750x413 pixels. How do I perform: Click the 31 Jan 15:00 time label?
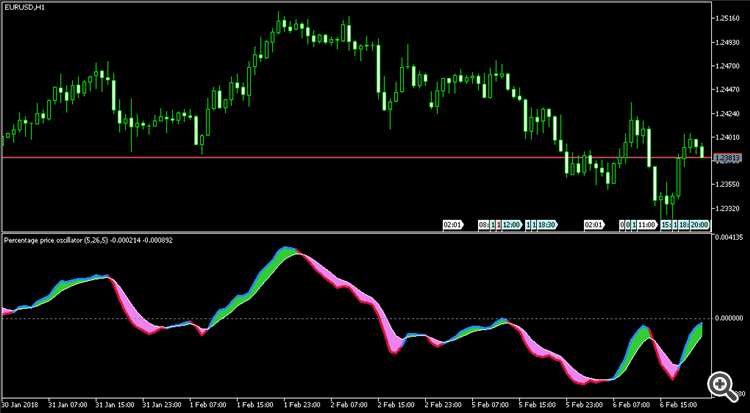114,404
